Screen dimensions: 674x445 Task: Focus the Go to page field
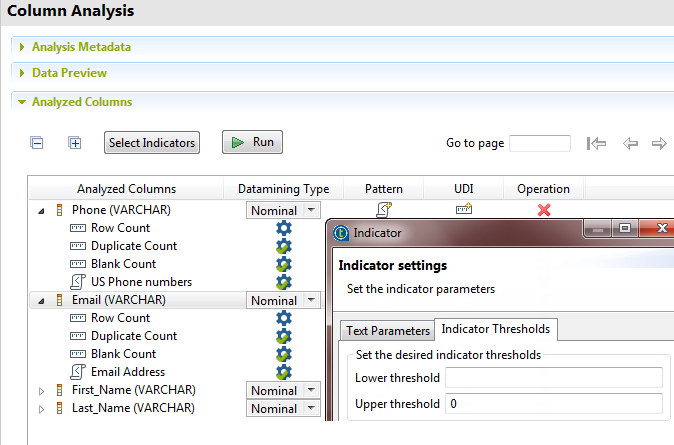540,143
